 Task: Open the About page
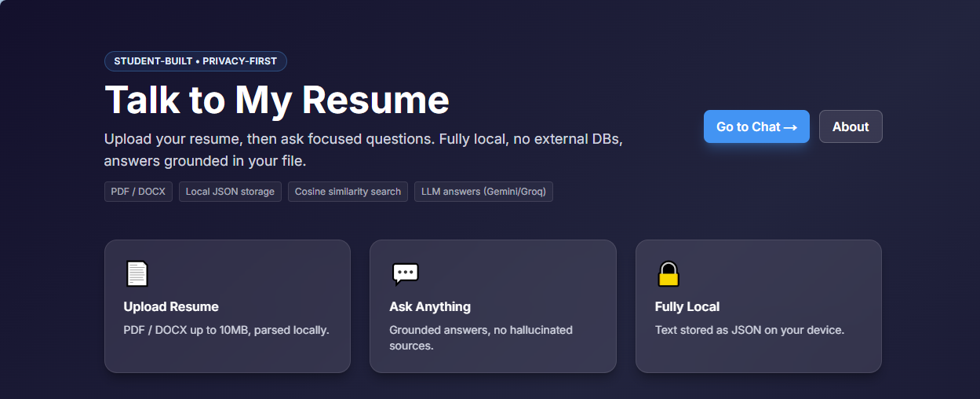click(851, 126)
